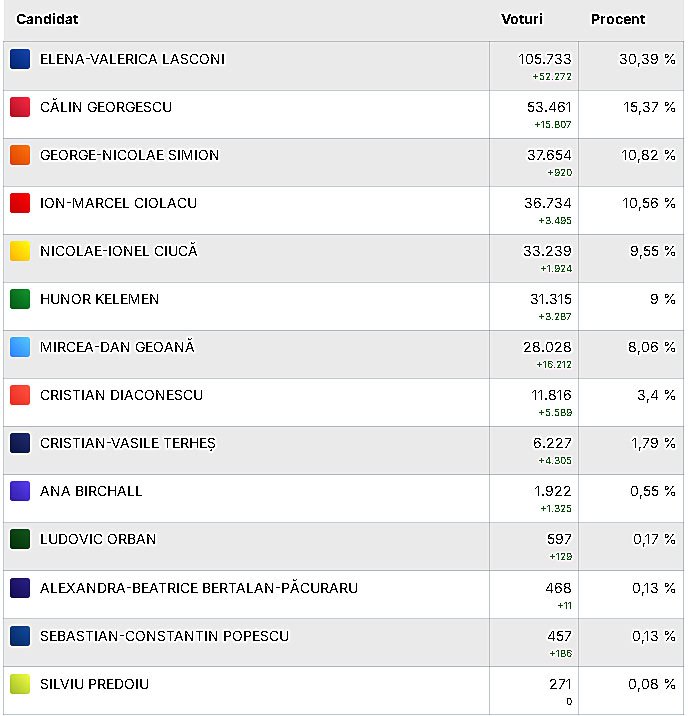Click the red swatch beside Ion-Marcel Ciolacu

point(20,203)
